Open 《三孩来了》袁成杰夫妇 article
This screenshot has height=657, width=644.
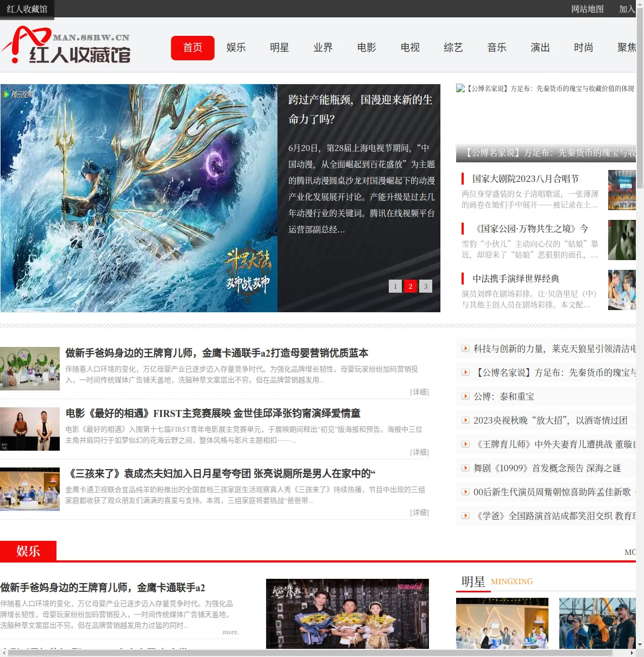click(220, 473)
